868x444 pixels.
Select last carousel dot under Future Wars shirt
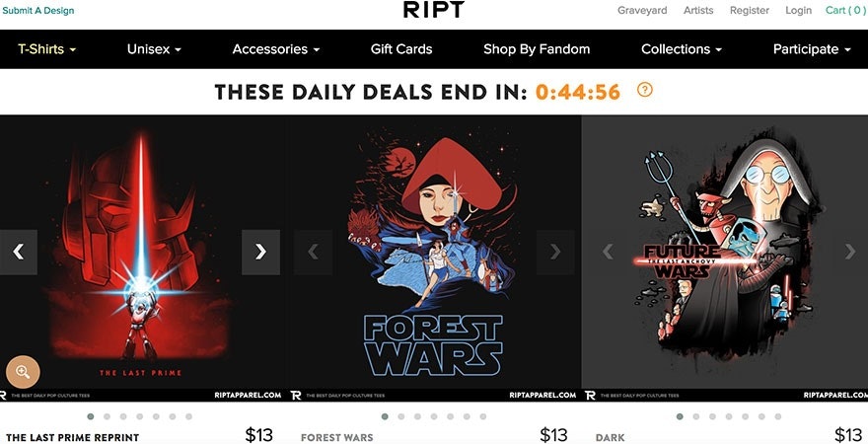[778, 416]
